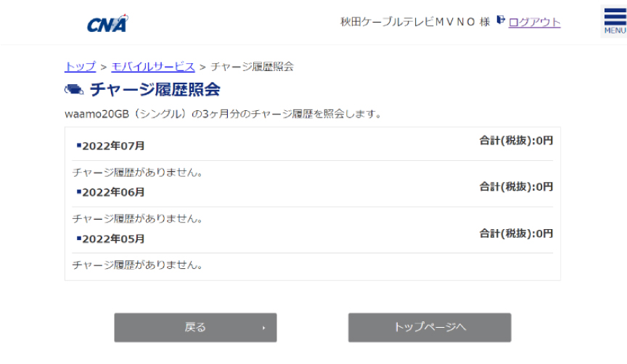Click the SIM icon beside チャージ履歴照会 heading
627x364 pixels.
[x=74, y=89]
